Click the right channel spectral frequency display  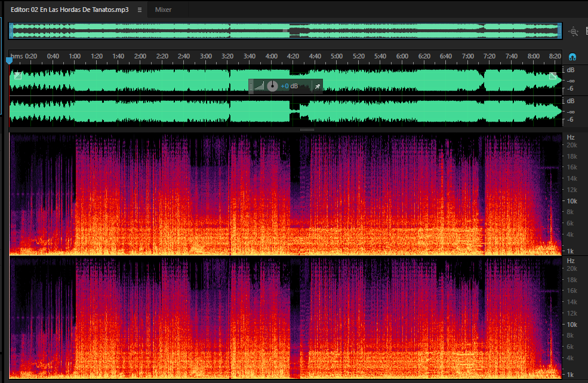coord(285,318)
